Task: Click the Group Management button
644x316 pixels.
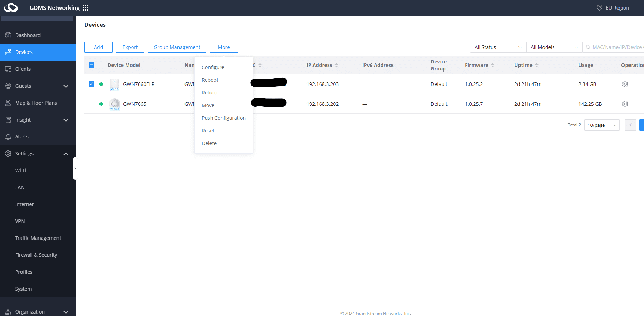Action: 177,47
